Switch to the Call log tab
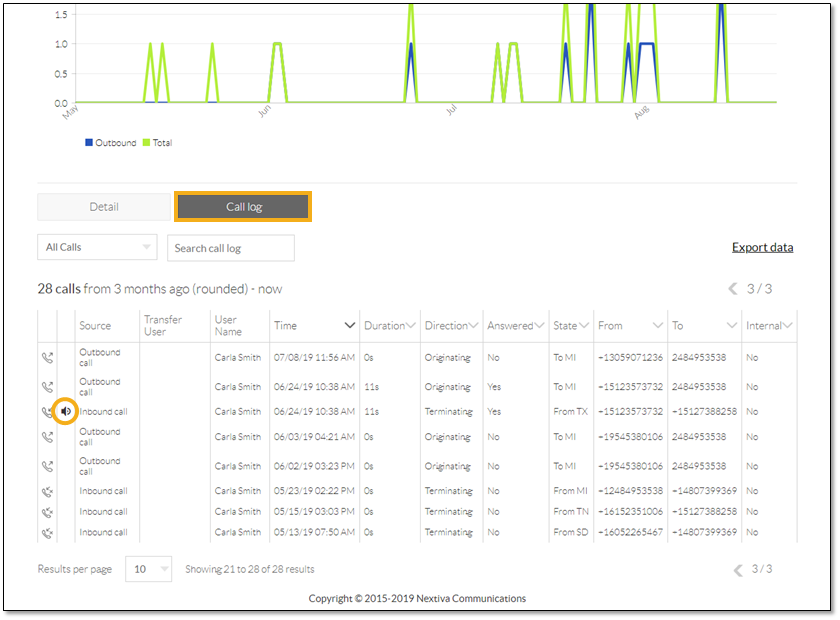The width and height of the screenshot is (840, 620). [x=243, y=207]
